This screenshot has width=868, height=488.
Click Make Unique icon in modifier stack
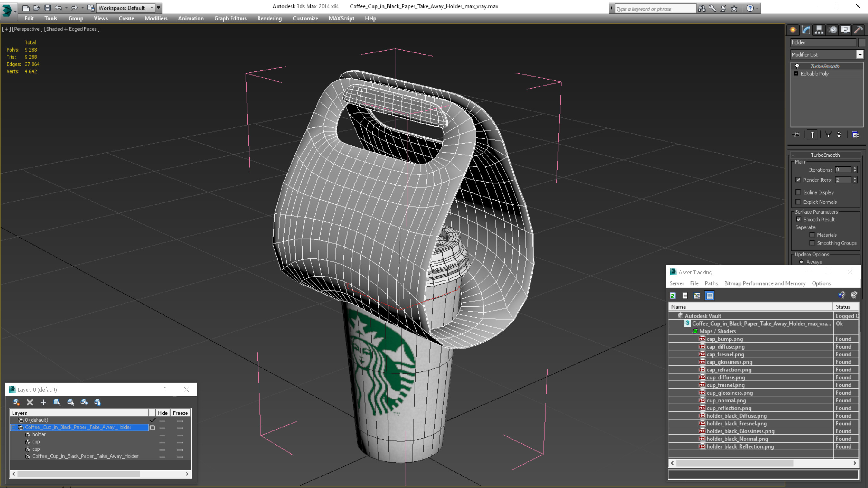[828, 134]
